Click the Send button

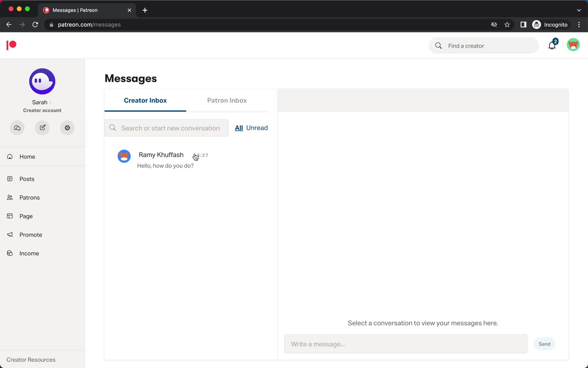coord(545,344)
